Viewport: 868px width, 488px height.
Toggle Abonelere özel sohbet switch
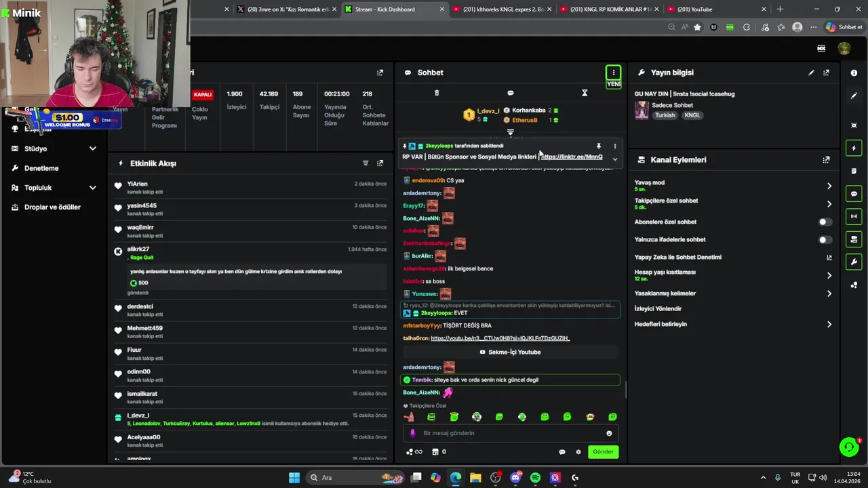(x=825, y=222)
